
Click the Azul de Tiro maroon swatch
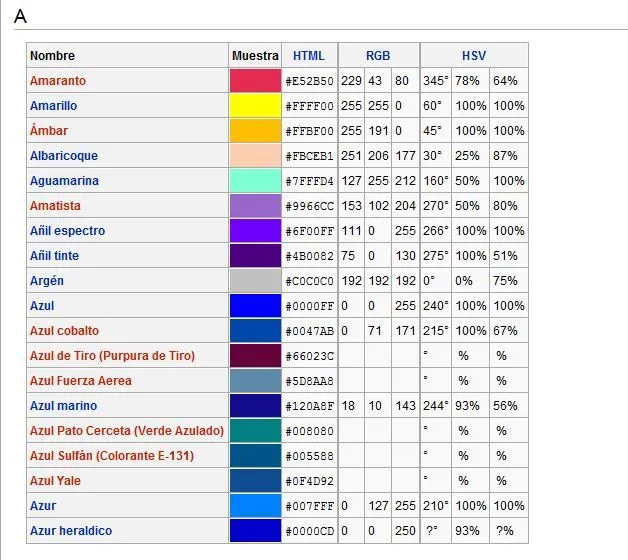pos(255,356)
